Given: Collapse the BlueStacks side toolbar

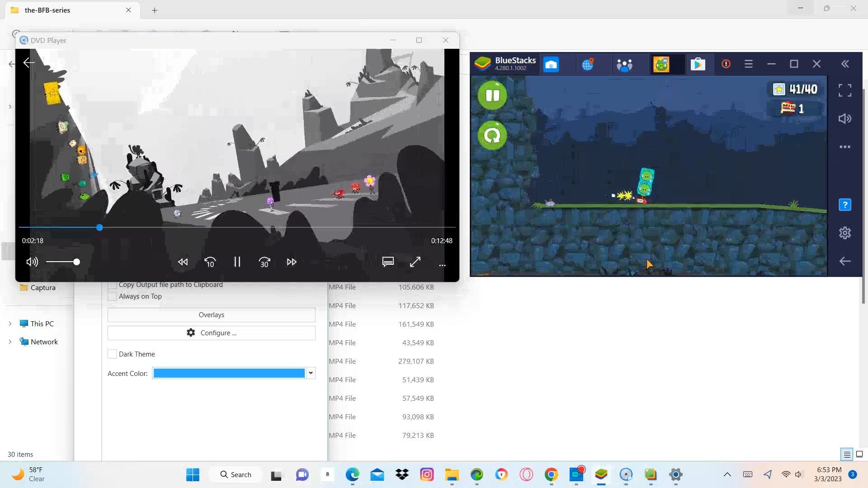Looking at the screenshot, I should click(x=845, y=64).
